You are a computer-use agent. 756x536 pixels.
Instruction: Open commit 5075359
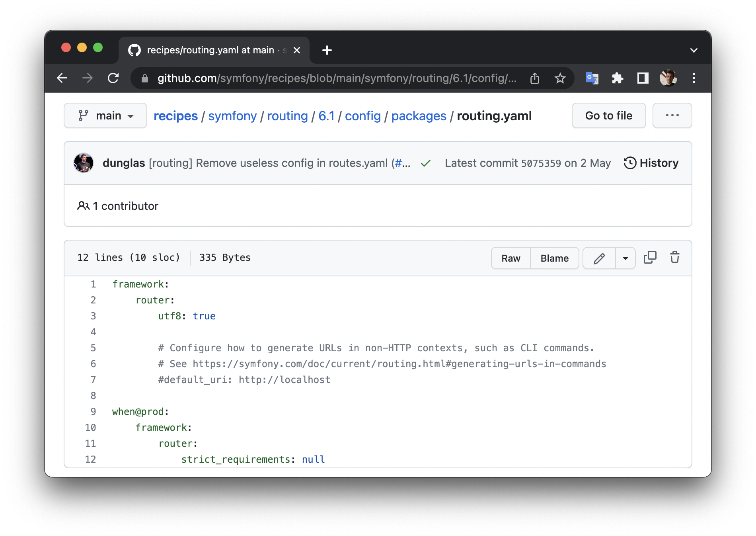541,163
